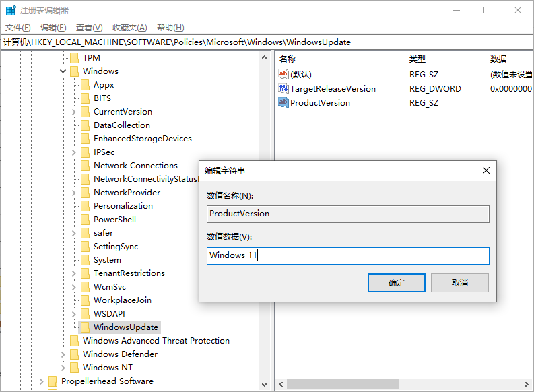
Task: Click the CurrentVersion folder icon
Action: point(85,112)
